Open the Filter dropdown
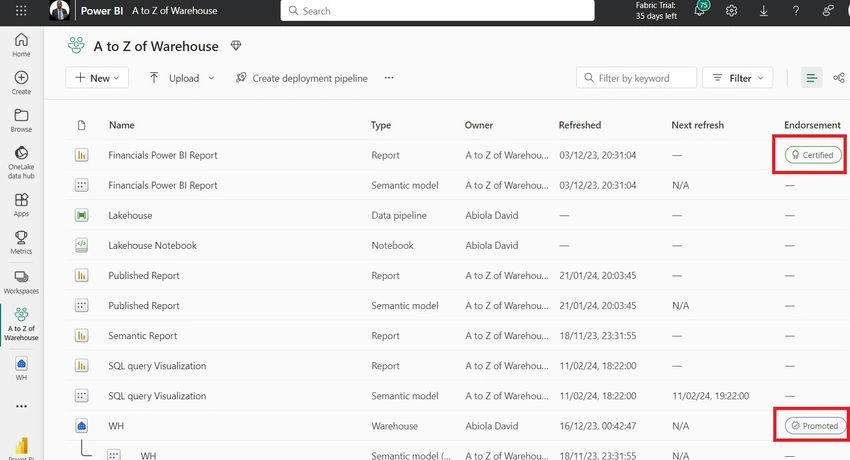The image size is (850, 460). (x=737, y=78)
